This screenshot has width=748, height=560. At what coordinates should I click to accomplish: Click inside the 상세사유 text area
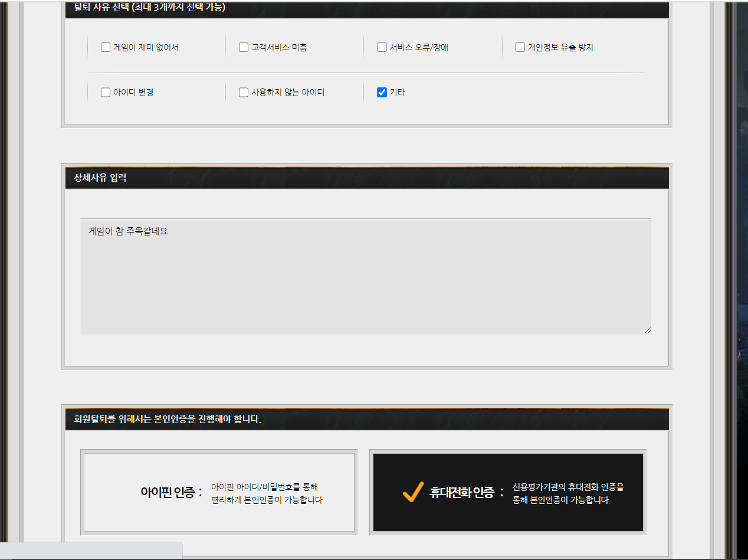coord(366,283)
